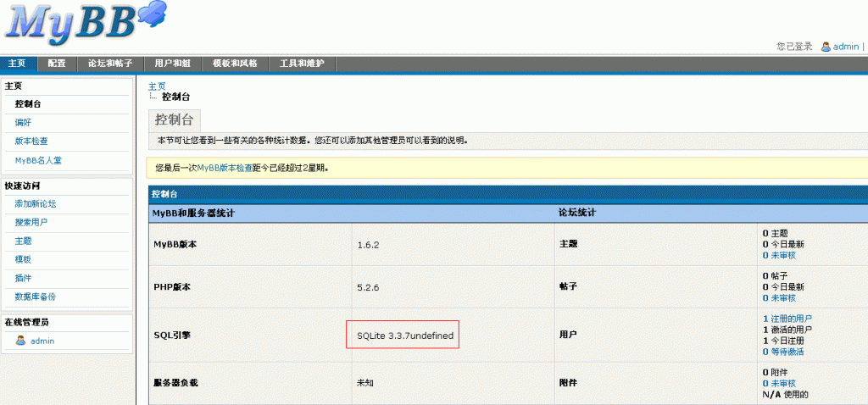Click the admin avatar icon under 在线管理员
This screenshot has height=405, width=868.
click(x=21, y=341)
